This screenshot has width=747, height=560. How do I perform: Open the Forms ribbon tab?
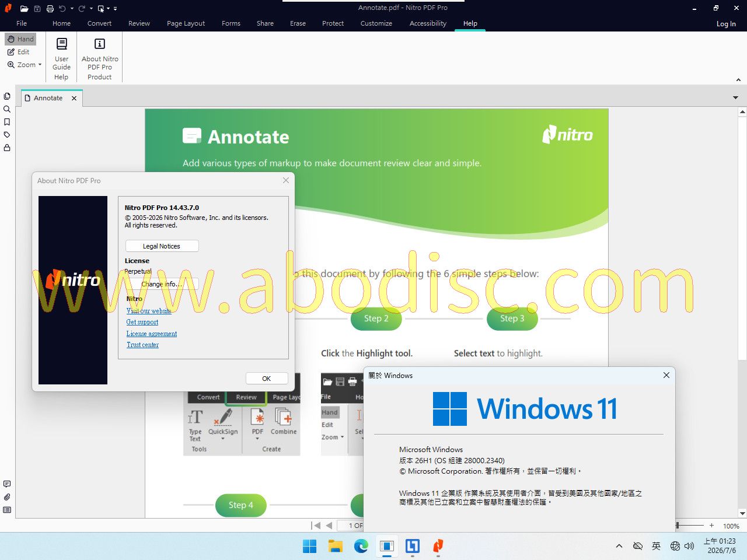pos(231,23)
